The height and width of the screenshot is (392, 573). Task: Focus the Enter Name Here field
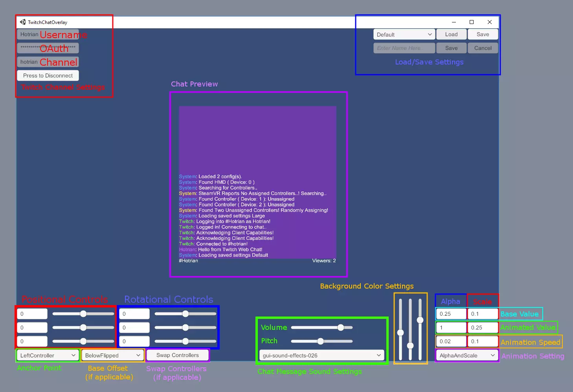point(404,48)
